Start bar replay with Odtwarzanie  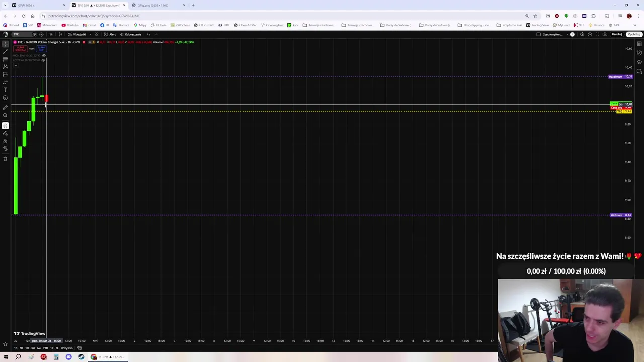(131, 34)
